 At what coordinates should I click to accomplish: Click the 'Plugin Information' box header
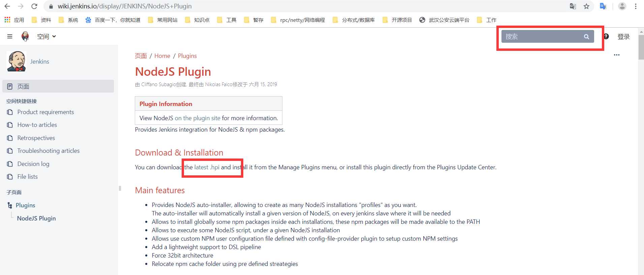click(209, 104)
